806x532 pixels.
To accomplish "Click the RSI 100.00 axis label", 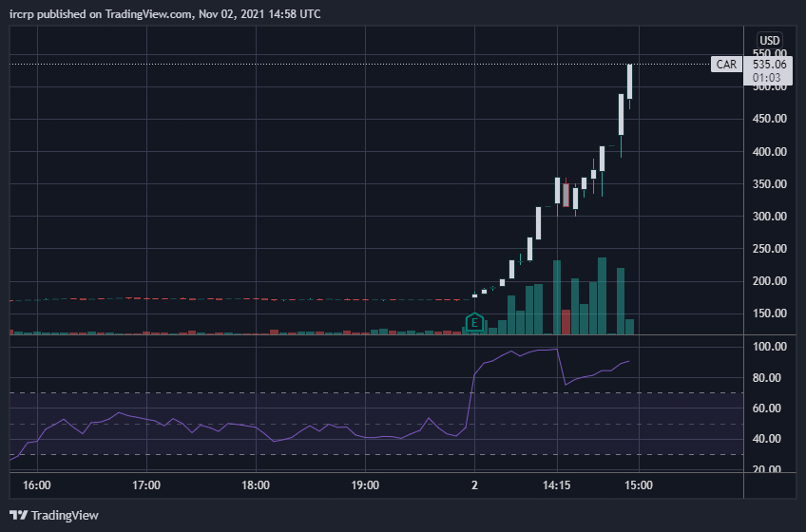I will [770, 347].
